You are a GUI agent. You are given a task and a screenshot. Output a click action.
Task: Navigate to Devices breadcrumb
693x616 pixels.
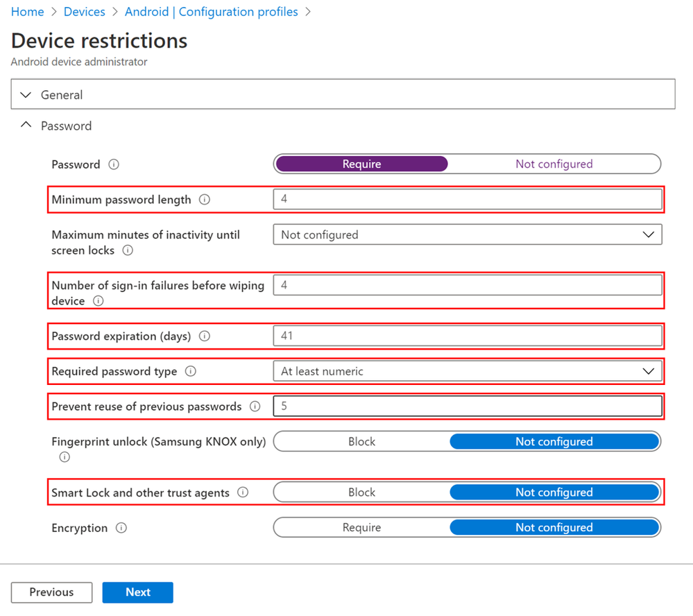85,12
